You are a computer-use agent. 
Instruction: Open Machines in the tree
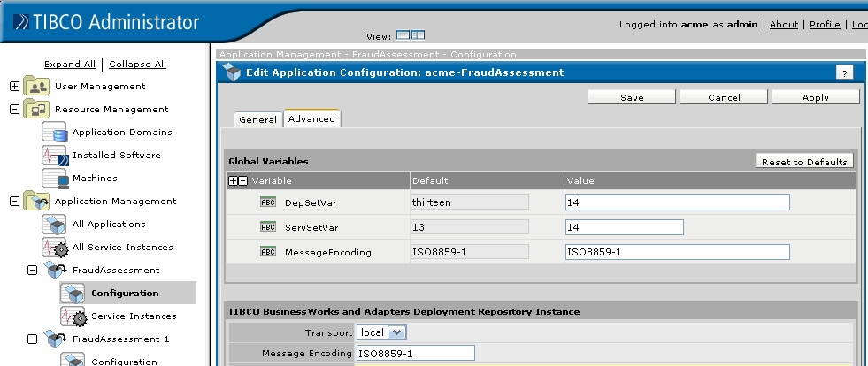[x=96, y=178]
